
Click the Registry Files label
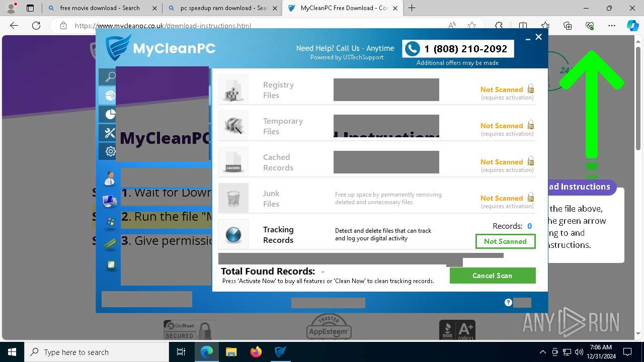(x=278, y=90)
